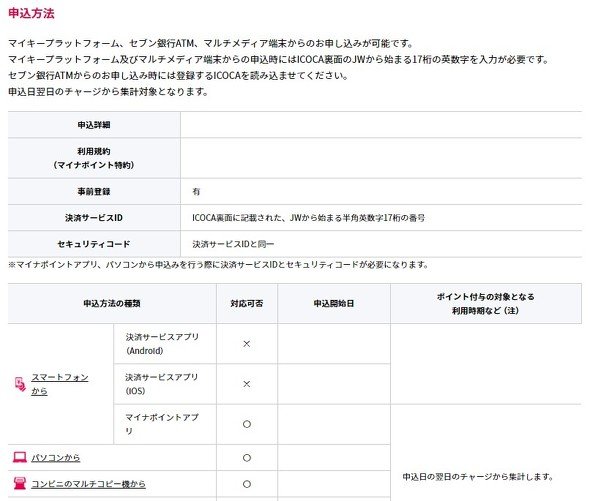Click the 対応可否 column header

247,303
